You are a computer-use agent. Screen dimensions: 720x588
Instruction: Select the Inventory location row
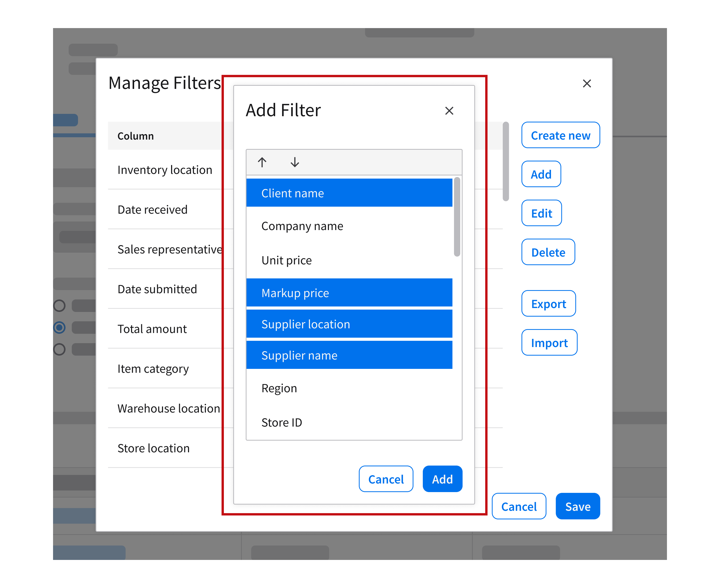coord(165,170)
